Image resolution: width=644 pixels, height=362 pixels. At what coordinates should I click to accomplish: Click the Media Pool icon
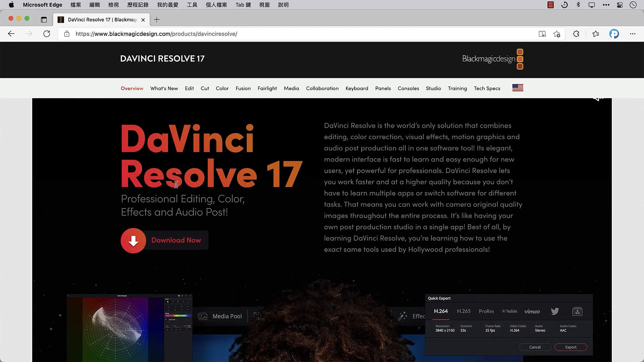202,316
